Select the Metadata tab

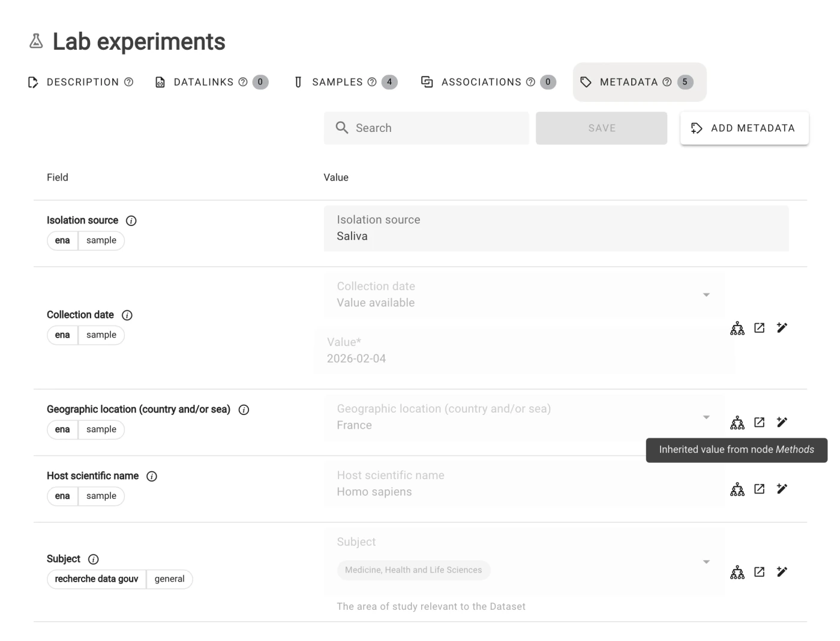pyautogui.click(x=640, y=82)
